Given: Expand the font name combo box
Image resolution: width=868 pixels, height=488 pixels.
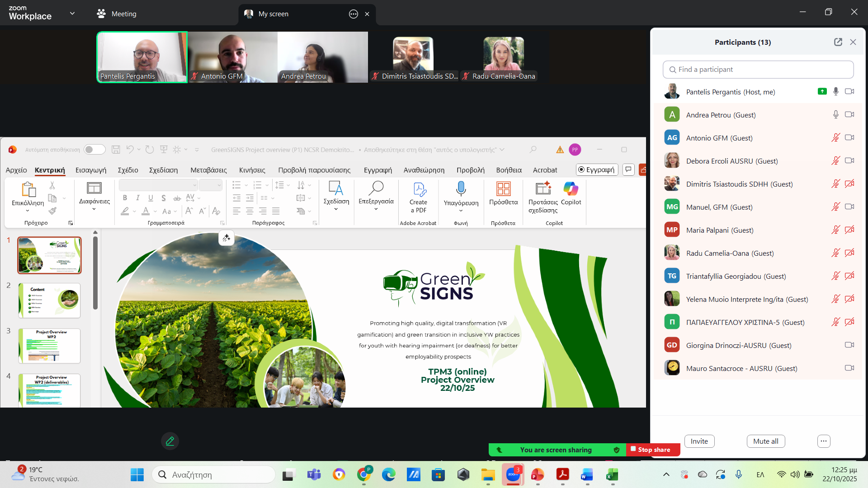Looking at the screenshot, I should [195, 185].
